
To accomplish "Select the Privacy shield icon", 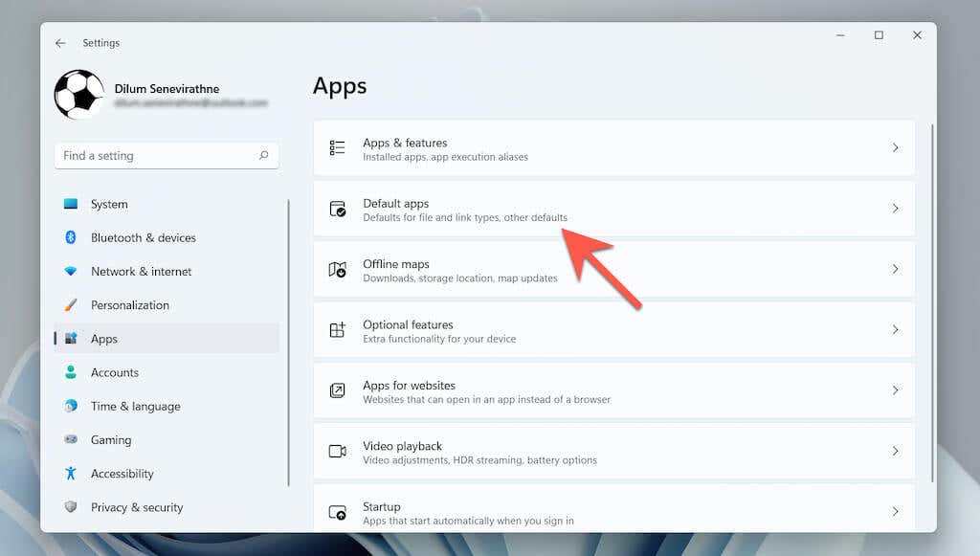I will pos(71,506).
